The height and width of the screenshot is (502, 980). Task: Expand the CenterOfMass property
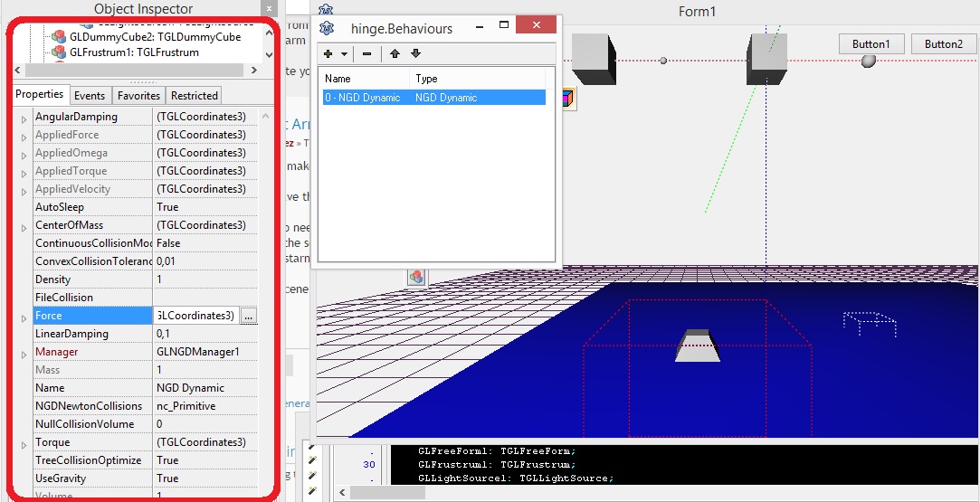pyautogui.click(x=24, y=227)
